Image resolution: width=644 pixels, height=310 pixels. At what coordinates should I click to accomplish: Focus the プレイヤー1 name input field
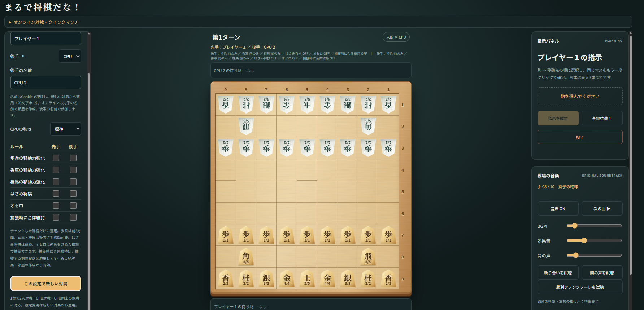[46, 39]
